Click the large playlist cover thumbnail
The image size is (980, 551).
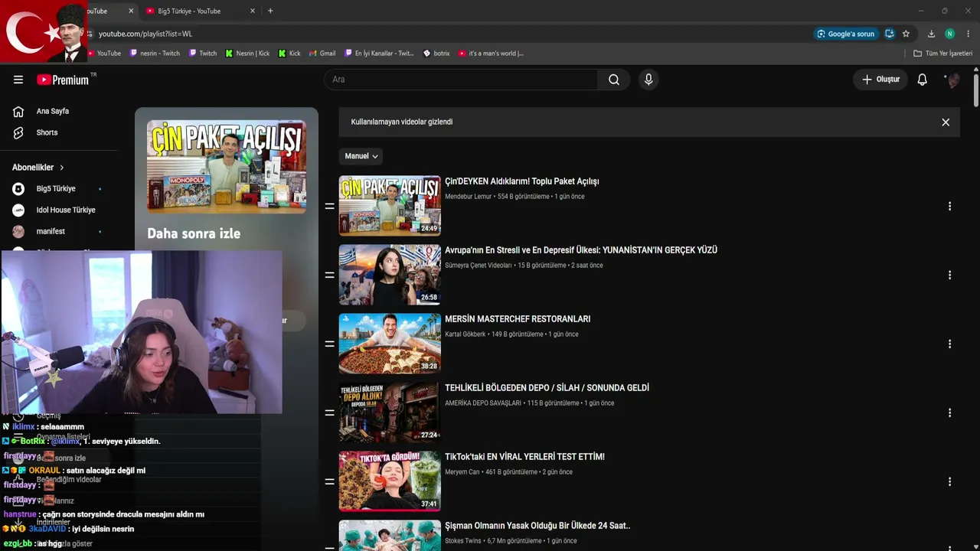coord(227,166)
